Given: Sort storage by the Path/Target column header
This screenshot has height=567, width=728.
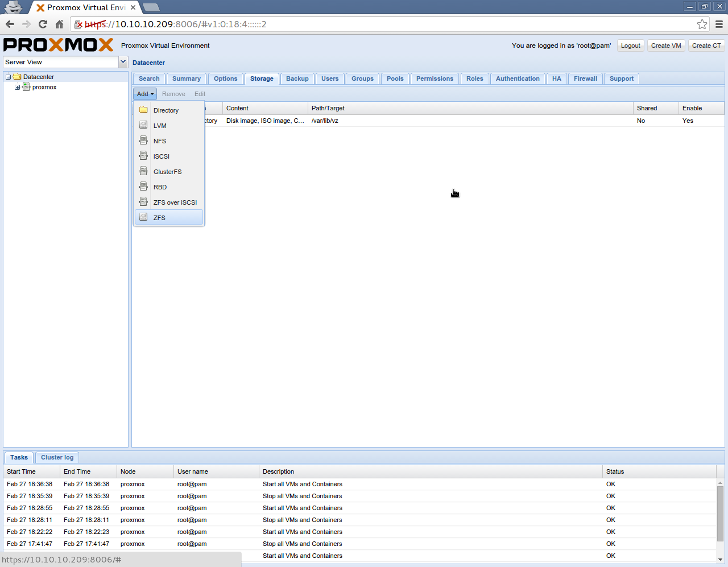Looking at the screenshot, I should [470, 108].
